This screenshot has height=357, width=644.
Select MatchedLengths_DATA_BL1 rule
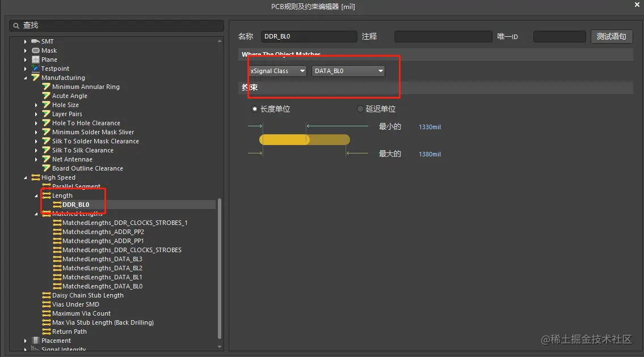click(x=102, y=277)
